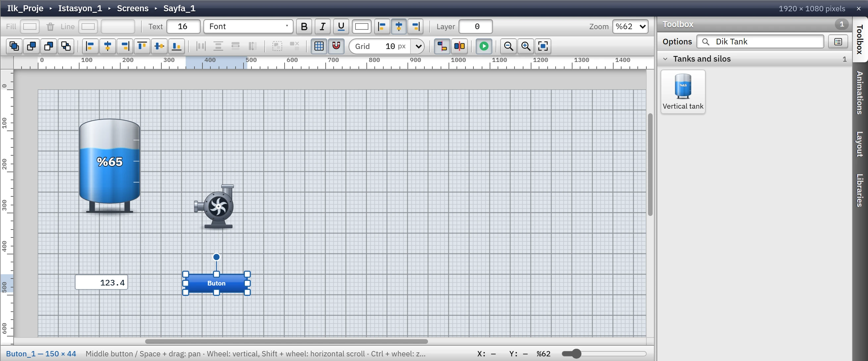The image size is (868, 361).
Task: Go to Istasyon_1 in the breadcrumb
Action: [80, 8]
